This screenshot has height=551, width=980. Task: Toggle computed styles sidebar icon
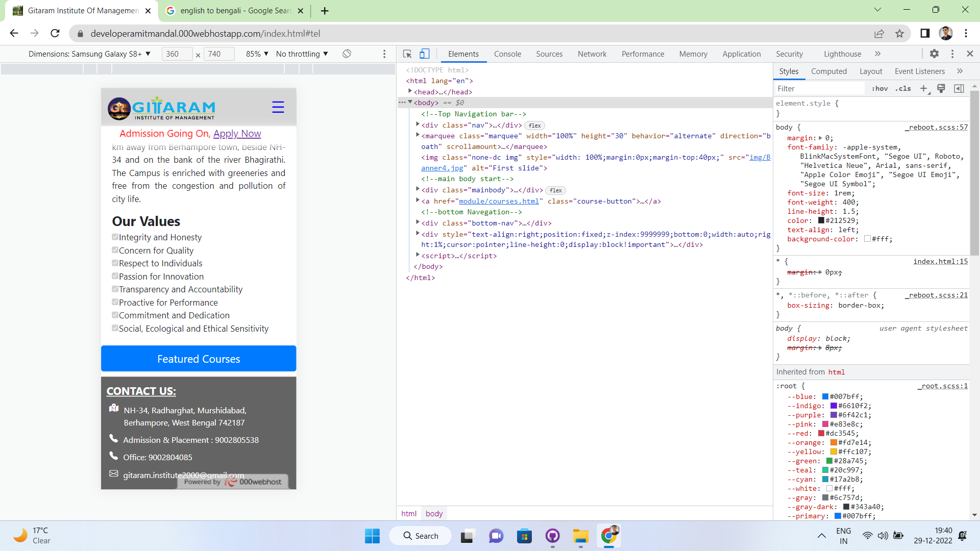[959, 89]
